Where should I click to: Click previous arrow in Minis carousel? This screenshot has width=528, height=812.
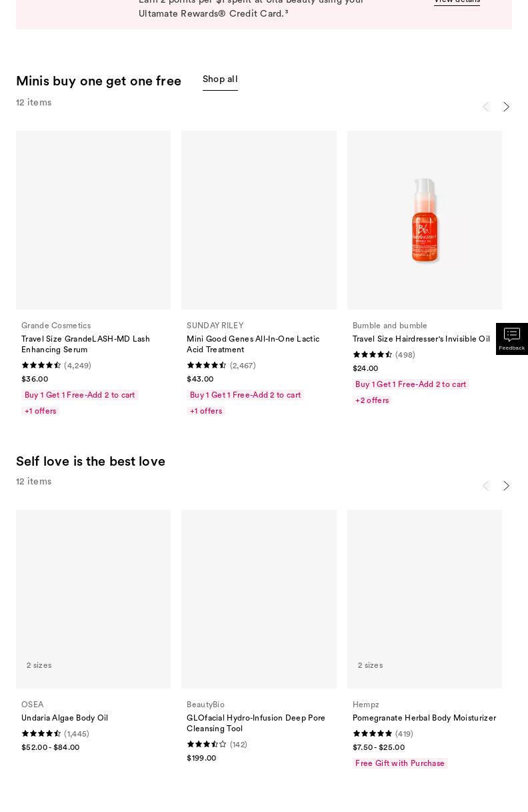pyautogui.click(x=486, y=107)
